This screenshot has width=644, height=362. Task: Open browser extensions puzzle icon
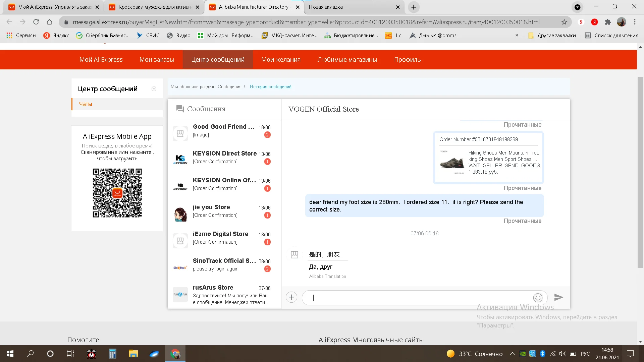(x=608, y=22)
